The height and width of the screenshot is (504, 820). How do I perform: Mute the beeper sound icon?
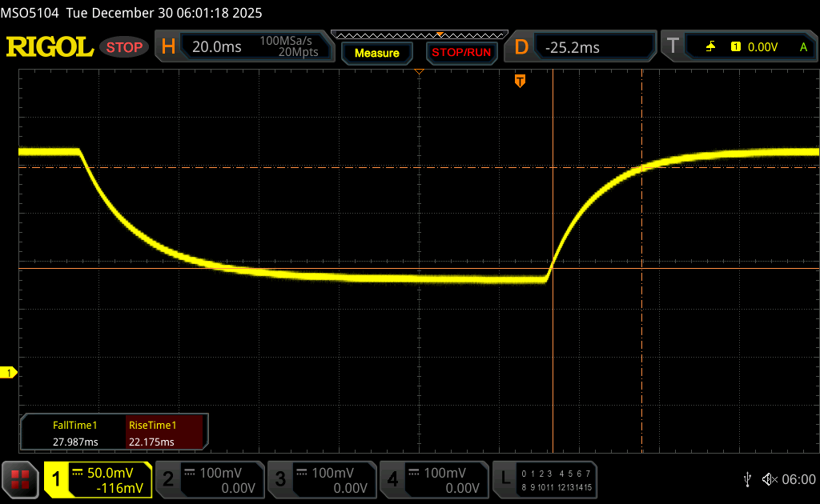click(770, 479)
